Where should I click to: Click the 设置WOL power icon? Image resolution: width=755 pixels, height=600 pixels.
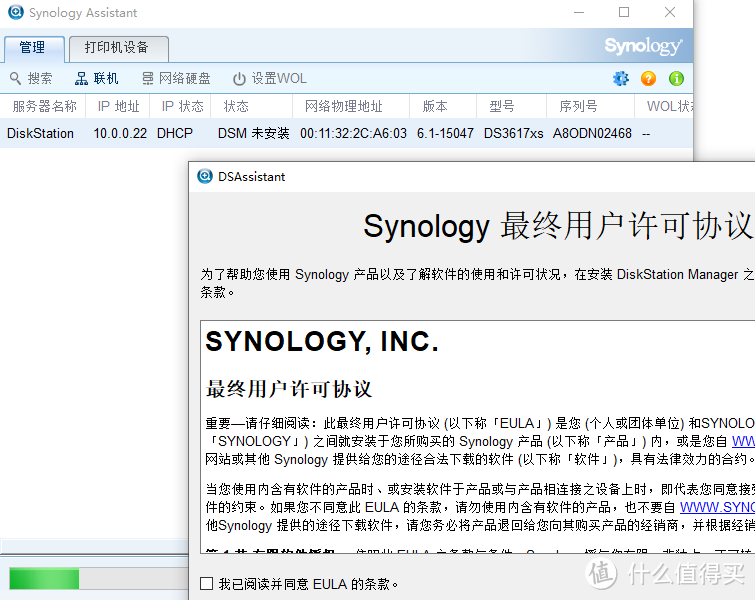(x=239, y=79)
